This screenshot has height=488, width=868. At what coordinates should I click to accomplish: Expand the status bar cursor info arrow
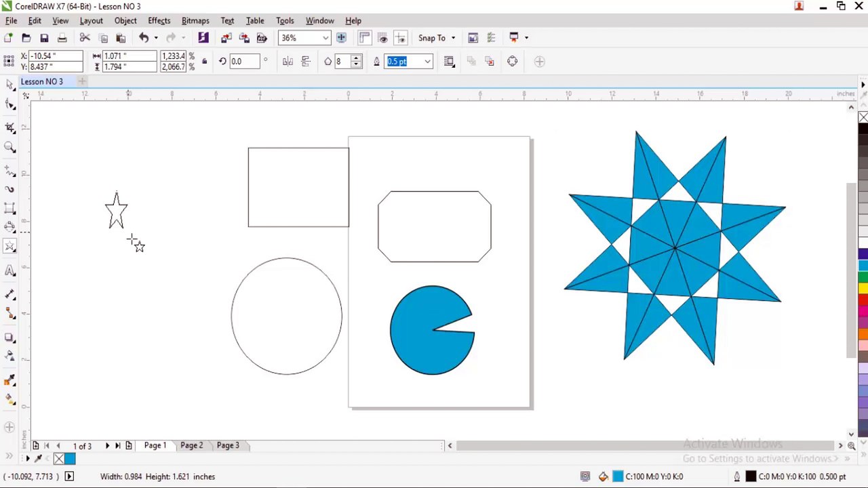[x=68, y=476]
